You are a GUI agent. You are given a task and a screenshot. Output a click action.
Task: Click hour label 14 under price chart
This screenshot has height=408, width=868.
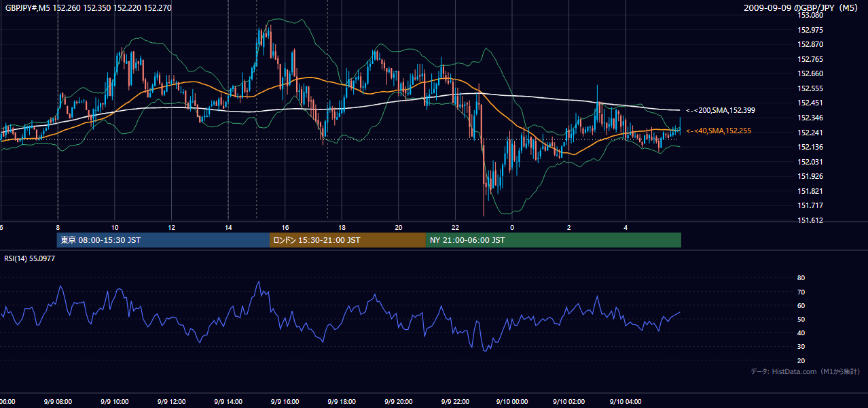coord(228,227)
